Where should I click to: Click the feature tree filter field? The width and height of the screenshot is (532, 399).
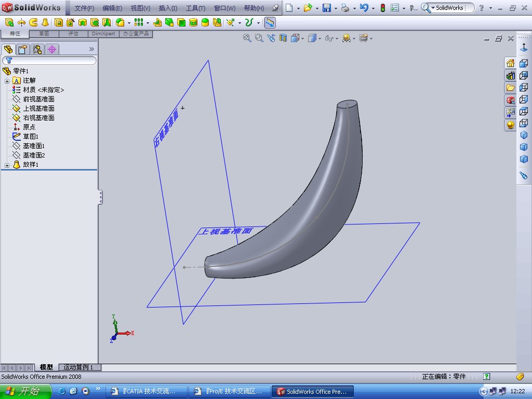[x=49, y=61]
